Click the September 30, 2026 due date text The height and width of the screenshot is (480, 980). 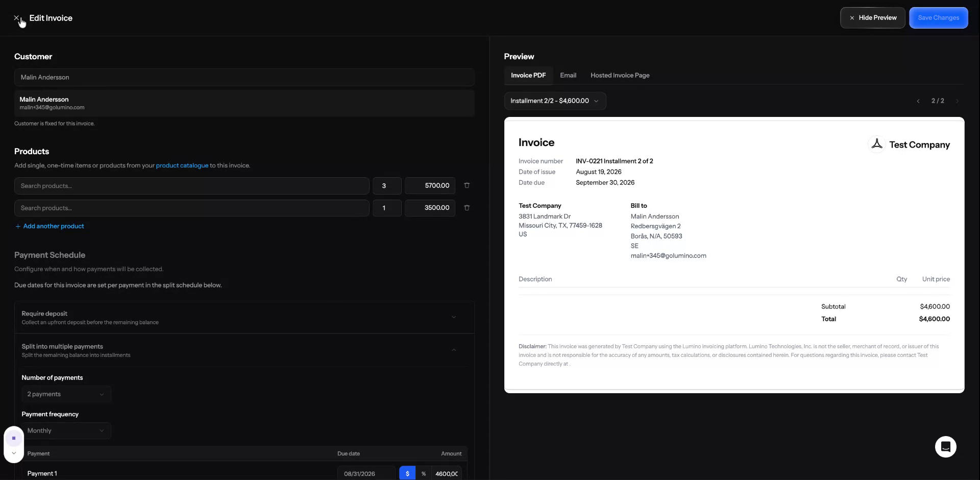click(605, 183)
